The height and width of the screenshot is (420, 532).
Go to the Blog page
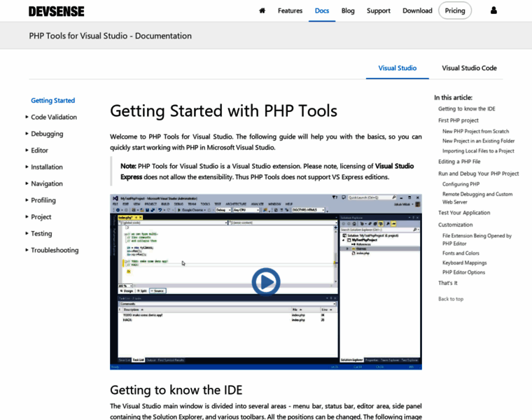point(348,10)
